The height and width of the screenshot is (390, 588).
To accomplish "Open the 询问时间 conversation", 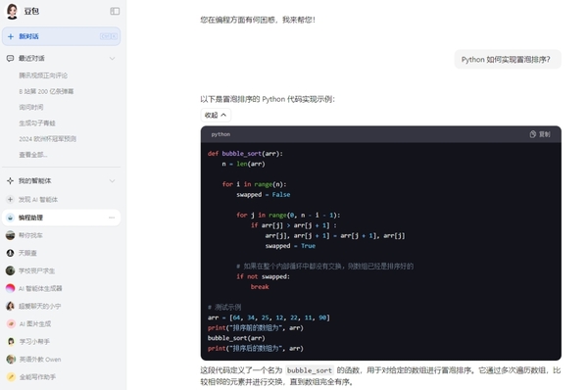I will coord(31,107).
